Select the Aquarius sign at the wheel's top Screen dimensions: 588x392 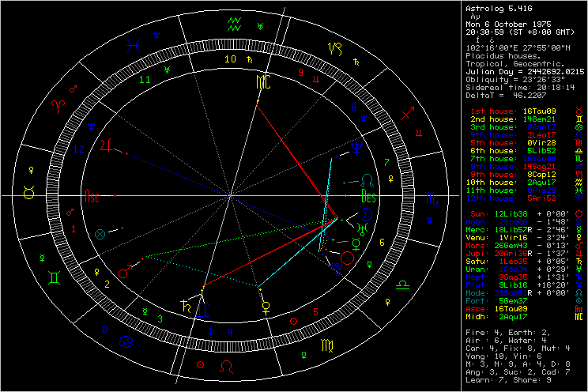coord(233,21)
